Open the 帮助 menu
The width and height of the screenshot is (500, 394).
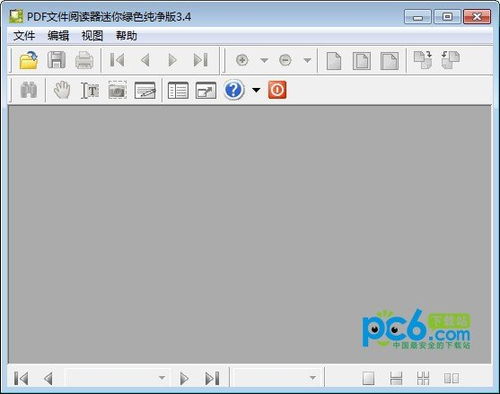[126, 36]
